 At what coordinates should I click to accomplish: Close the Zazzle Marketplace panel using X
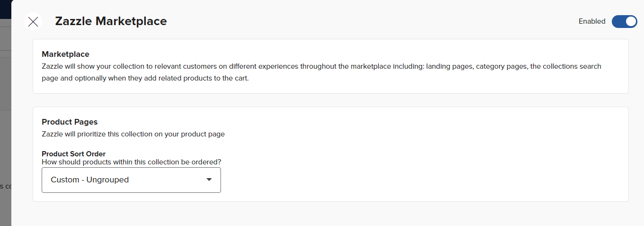point(33,21)
